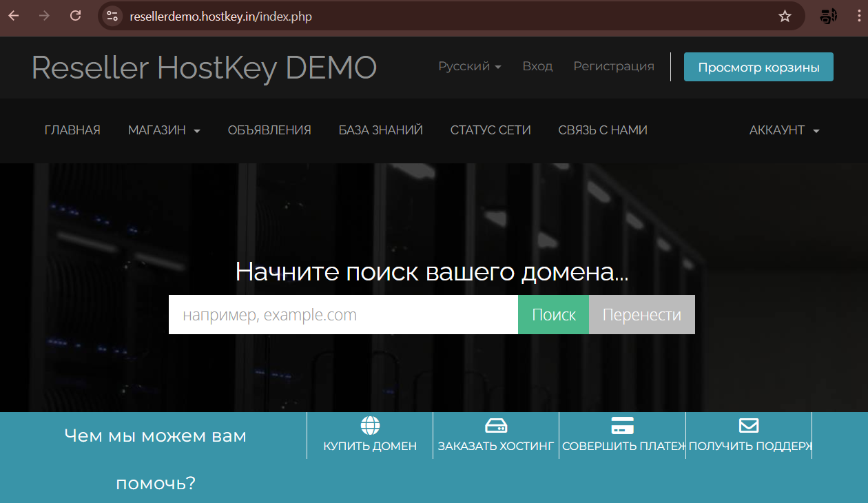The width and height of the screenshot is (868, 503).
Task: Click the Перенести transfer button
Action: click(x=642, y=315)
